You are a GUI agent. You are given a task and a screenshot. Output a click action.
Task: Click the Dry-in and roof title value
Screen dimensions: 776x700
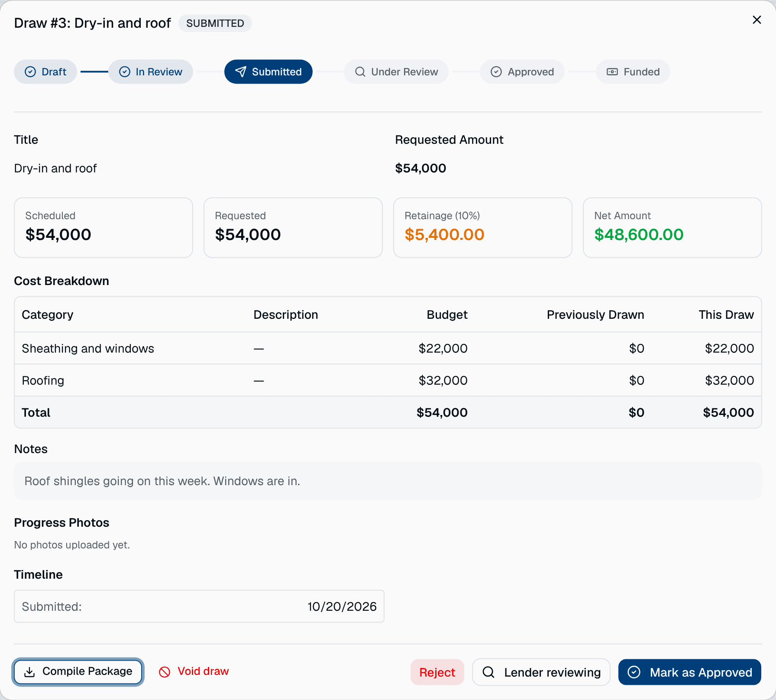coord(55,168)
